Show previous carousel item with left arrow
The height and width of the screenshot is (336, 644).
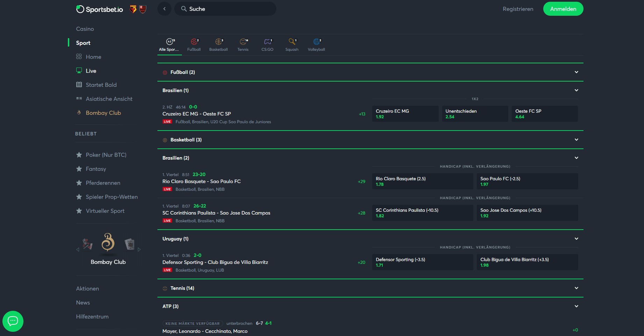[x=78, y=250]
